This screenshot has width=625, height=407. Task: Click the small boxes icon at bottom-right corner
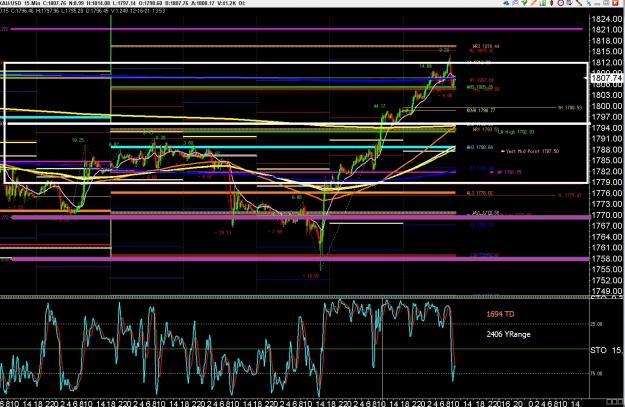614,401
